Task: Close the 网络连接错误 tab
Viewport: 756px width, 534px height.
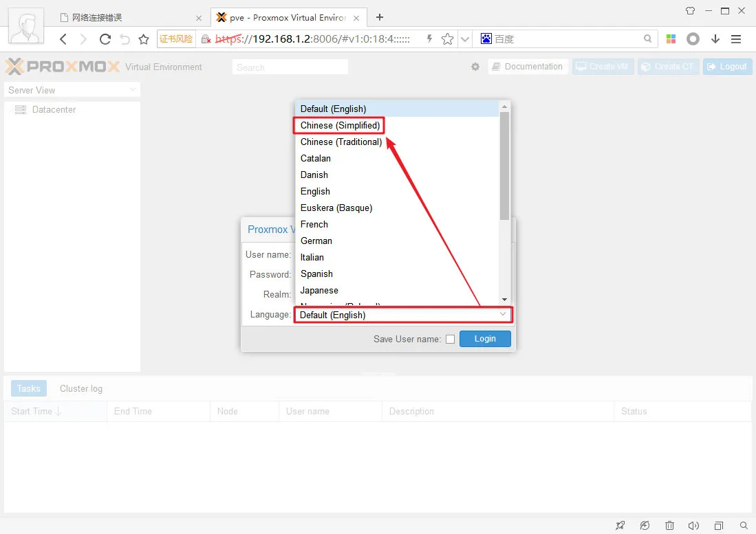Action: 199,19
